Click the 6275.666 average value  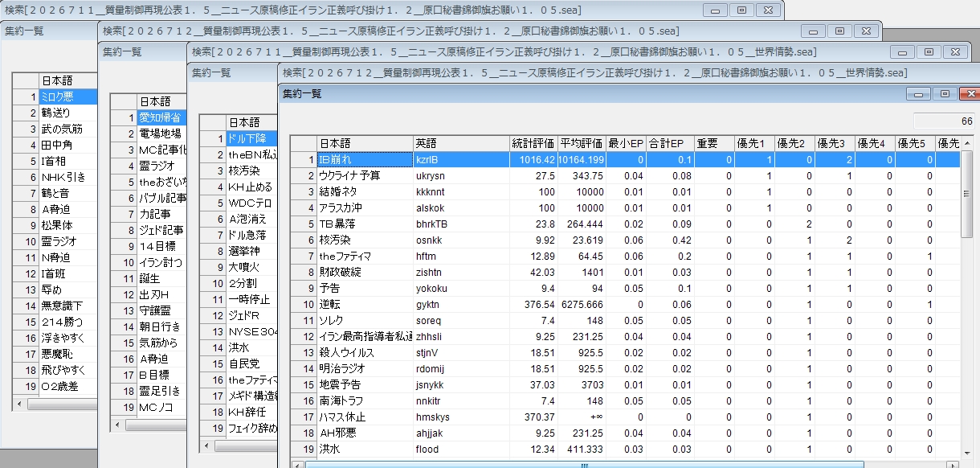582,304
